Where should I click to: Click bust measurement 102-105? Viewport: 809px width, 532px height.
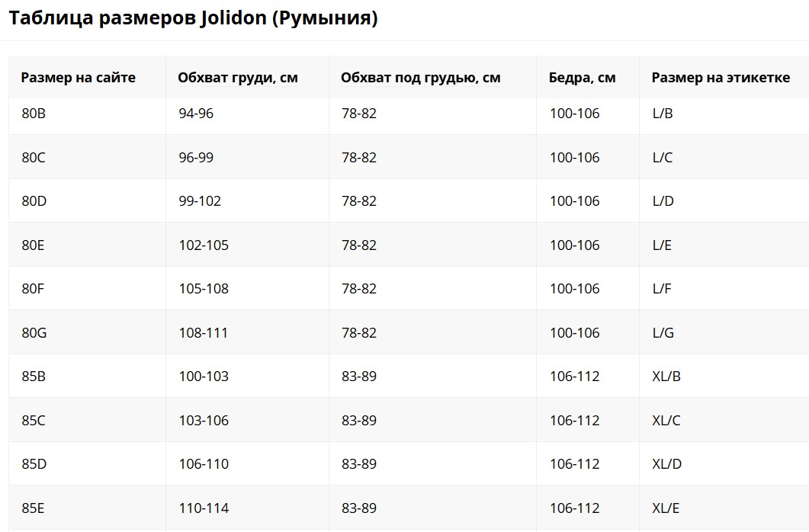pyautogui.click(x=204, y=245)
